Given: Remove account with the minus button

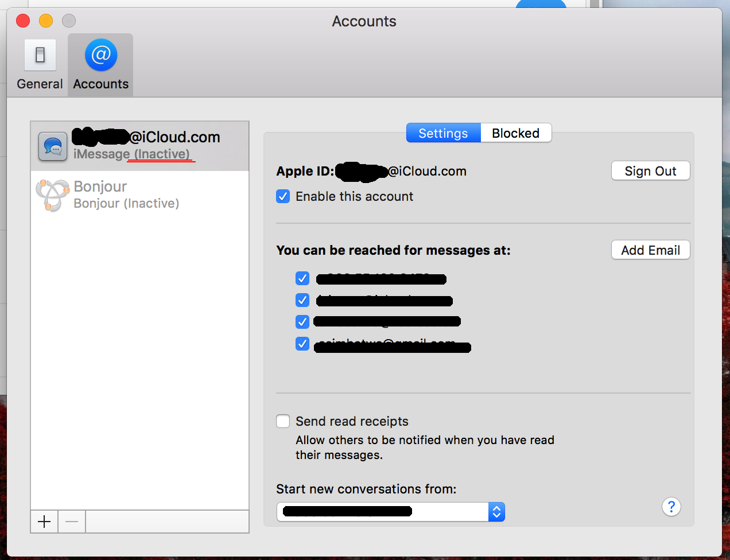Looking at the screenshot, I should click(72, 522).
